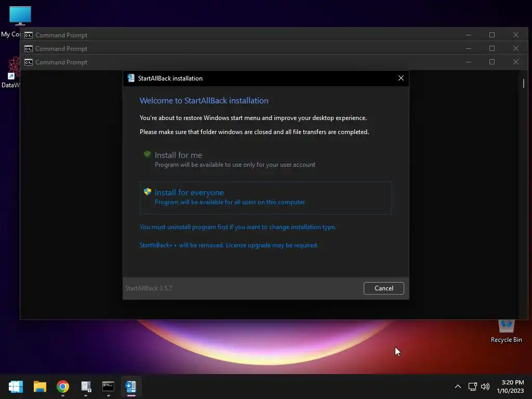Minimize the bottom Command Prompt window
Screen dimensions: 532x399
point(469,62)
